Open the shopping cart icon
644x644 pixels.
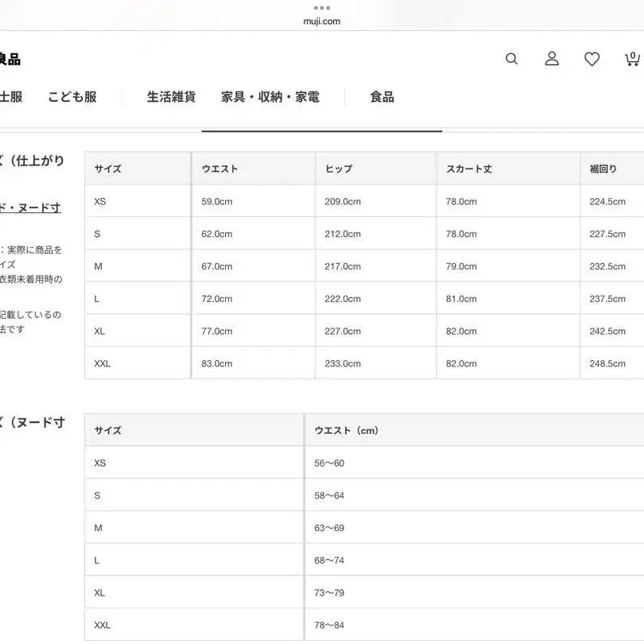point(632,59)
